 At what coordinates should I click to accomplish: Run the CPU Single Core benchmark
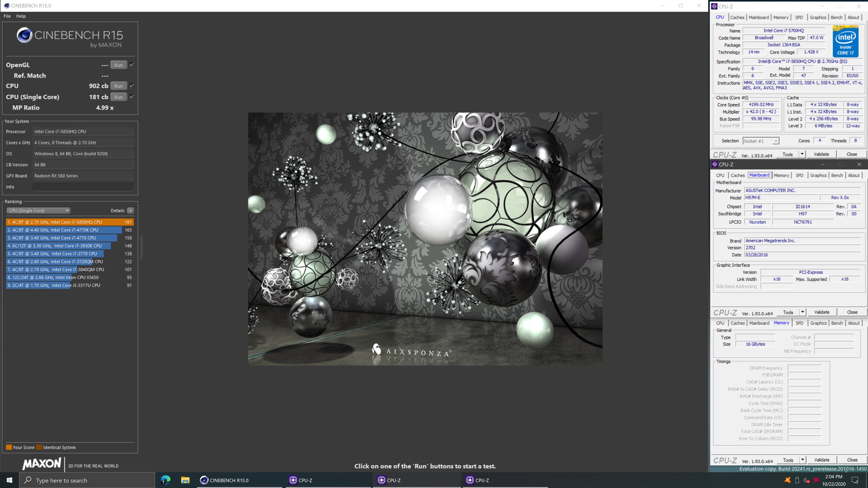click(x=119, y=97)
